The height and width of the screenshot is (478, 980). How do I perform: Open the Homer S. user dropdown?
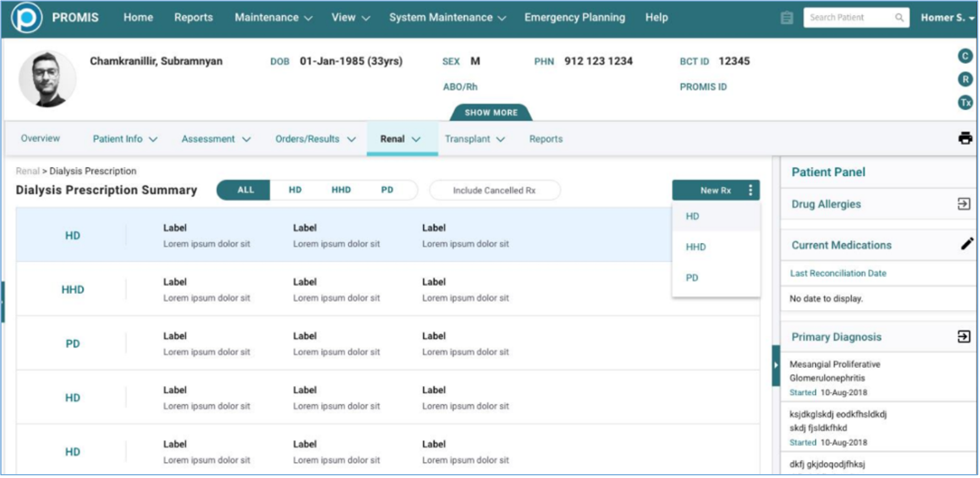click(946, 18)
